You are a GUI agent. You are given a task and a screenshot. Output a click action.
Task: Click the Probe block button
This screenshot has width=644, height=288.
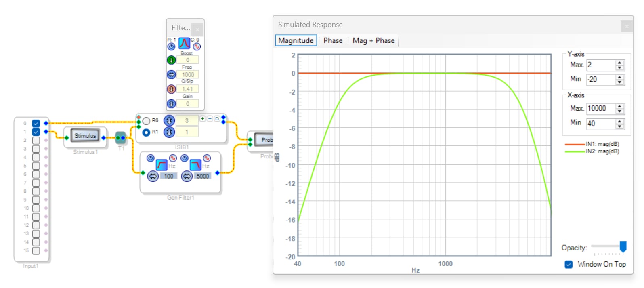[x=264, y=140]
